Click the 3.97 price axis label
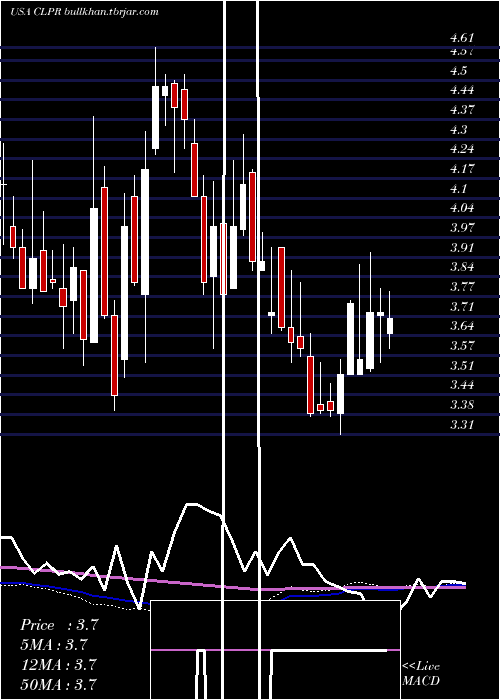Viewport: 500px width, 700px height. point(462,228)
